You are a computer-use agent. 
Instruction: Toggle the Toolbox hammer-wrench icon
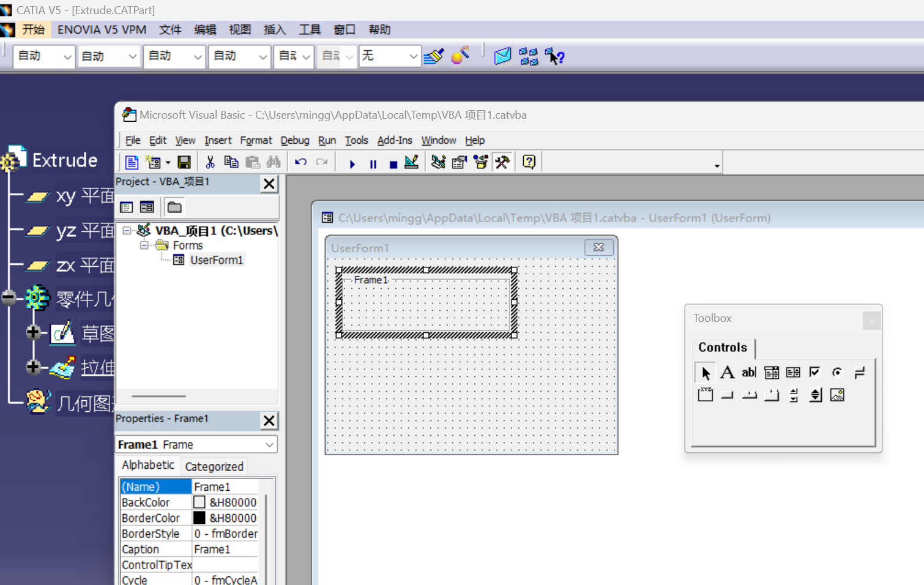point(502,162)
